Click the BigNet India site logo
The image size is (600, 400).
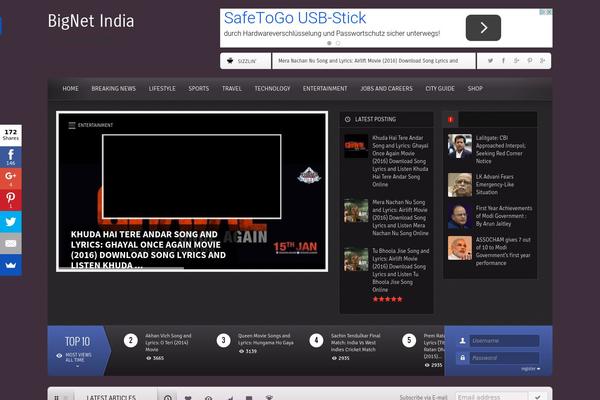point(91,21)
